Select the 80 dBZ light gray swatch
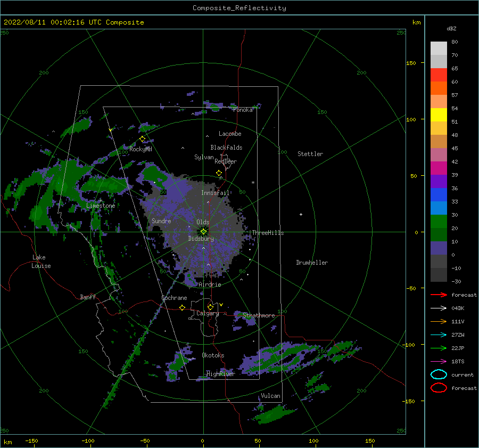The width and height of the screenshot is (479, 448). [439, 48]
